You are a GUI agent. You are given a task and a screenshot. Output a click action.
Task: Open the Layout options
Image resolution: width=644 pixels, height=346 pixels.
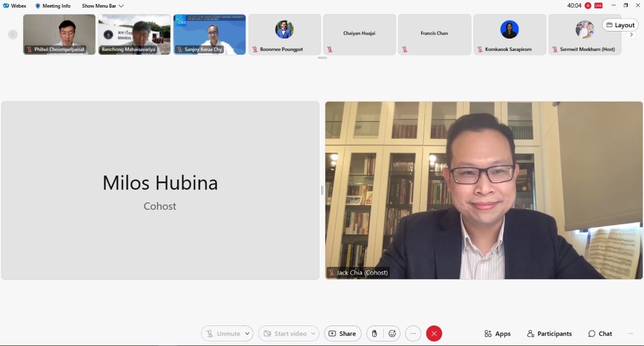(620, 25)
